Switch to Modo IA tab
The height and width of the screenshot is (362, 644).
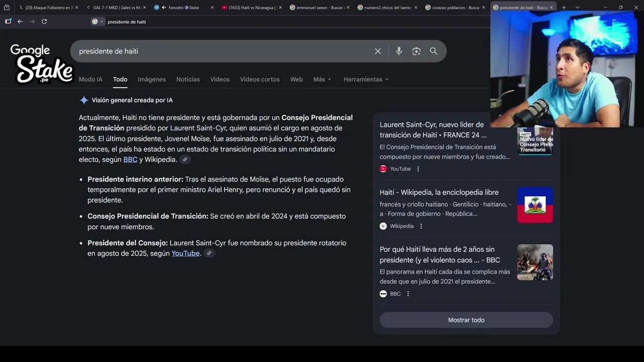pyautogui.click(x=91, y=79)
